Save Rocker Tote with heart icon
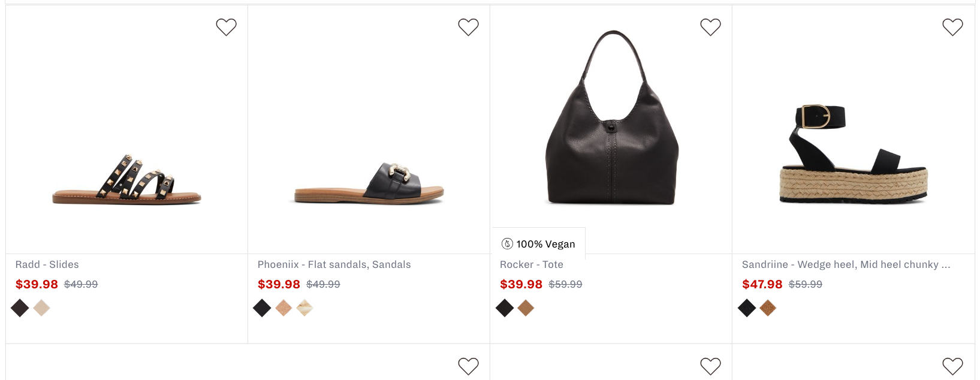 710,27
